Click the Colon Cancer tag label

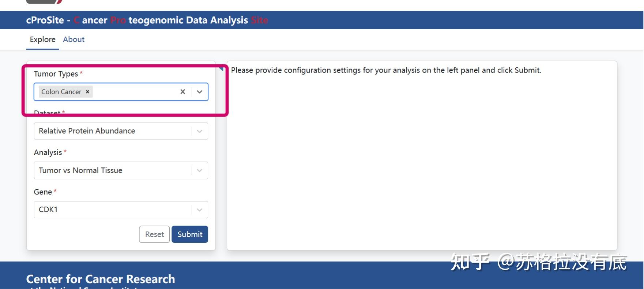[x=61, y=92]
